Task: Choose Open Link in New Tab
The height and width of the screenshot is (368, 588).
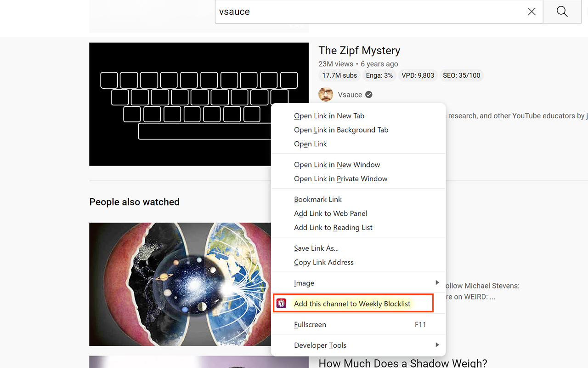Action: pyautogui.click(x=358, y=116)
